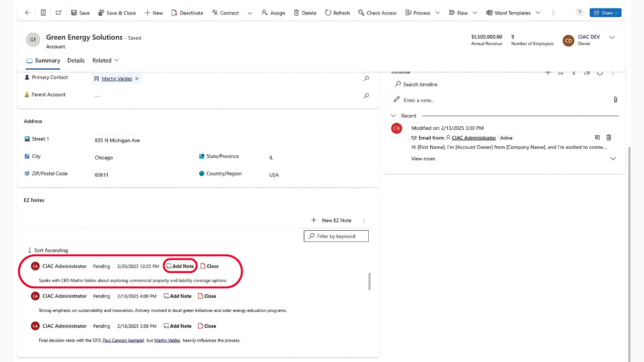Image resolution: width=644 pixels, height=362 pixels.
Task: Remove Martin Valdes with X icon
Action: (x=137, y=78)
